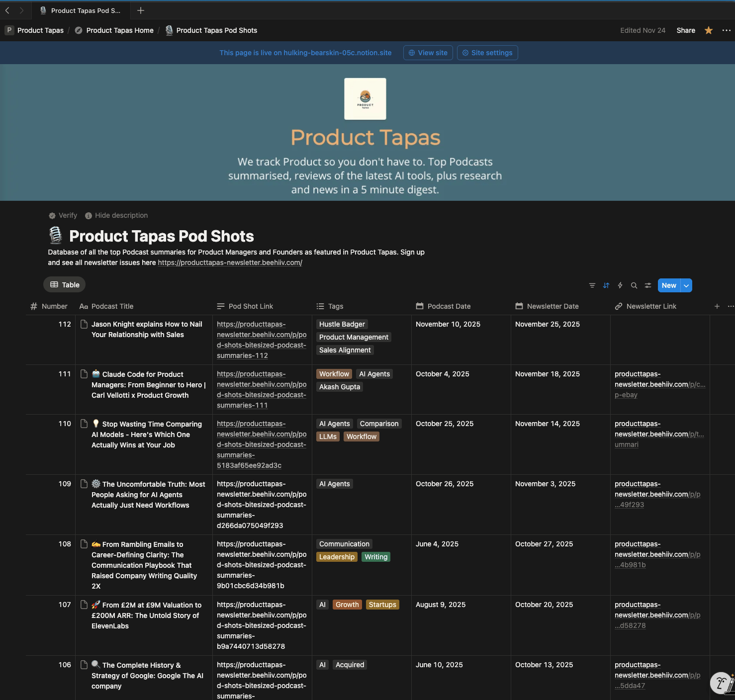This screenshot has height=700, width=735.
Task: Click the Product Tapas logo image
Action: [x=365, y=99]
